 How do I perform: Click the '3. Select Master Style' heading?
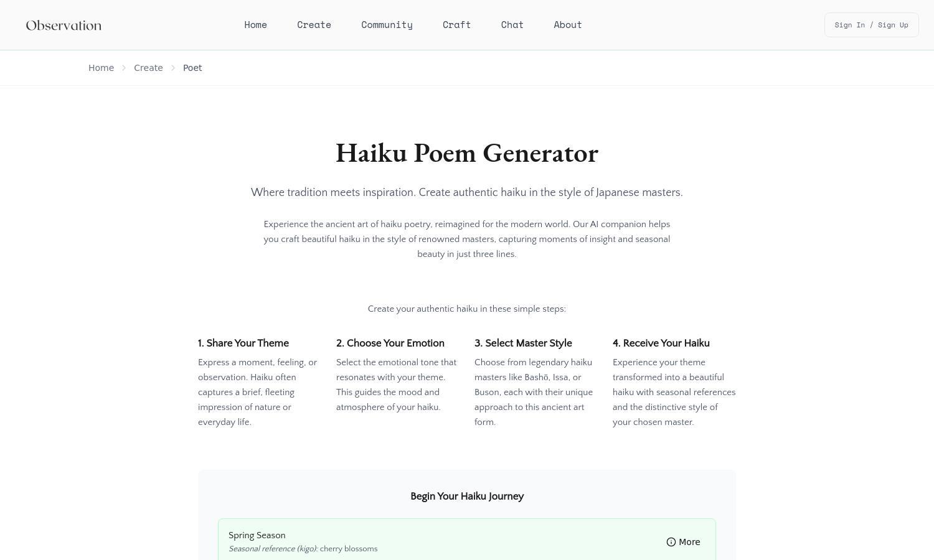(523, 343)
